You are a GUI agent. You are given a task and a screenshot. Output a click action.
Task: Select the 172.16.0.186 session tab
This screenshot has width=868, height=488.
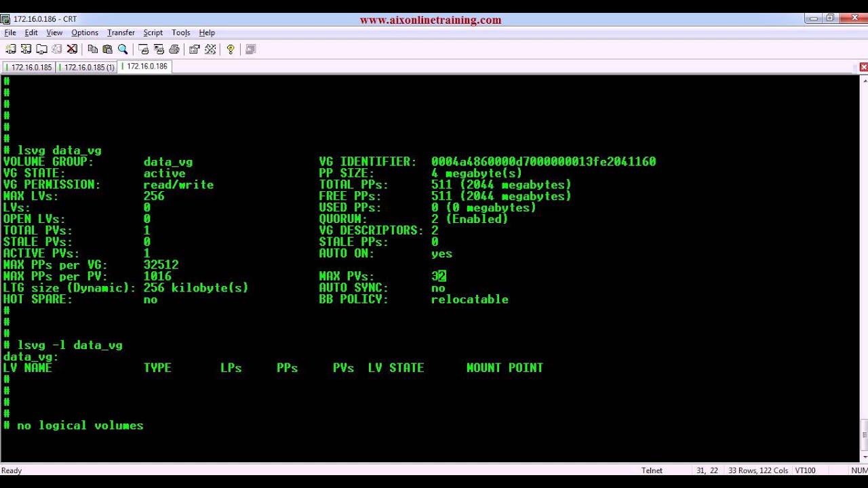pyautogui.click(x=144, y=66)
